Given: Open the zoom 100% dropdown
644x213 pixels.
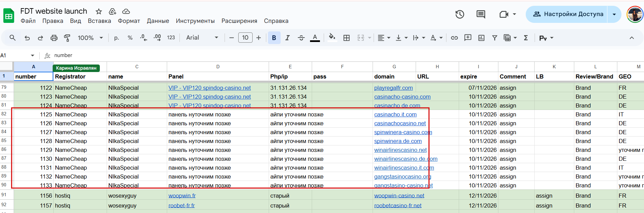Looking at the screenshot, I should coord(90,38).
